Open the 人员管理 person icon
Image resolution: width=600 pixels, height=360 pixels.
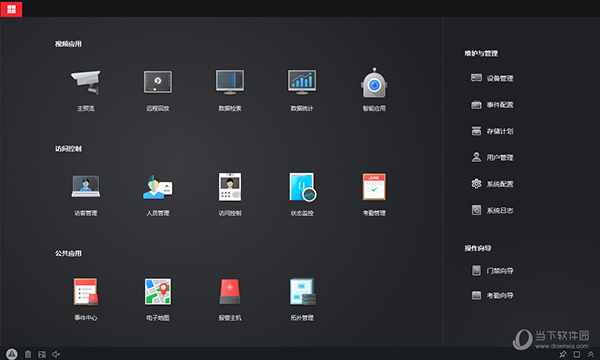coord(158,187)
